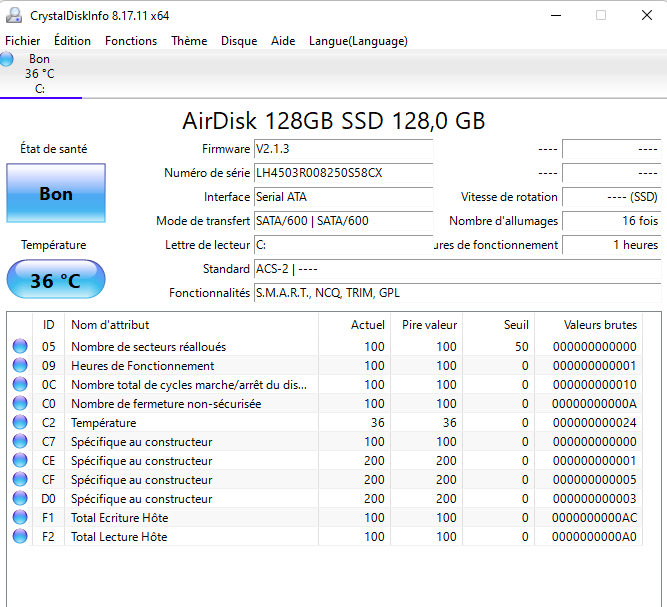Open the Fonctions menu
This screenshot has height=607, width=667.
(x=131, y=41)
